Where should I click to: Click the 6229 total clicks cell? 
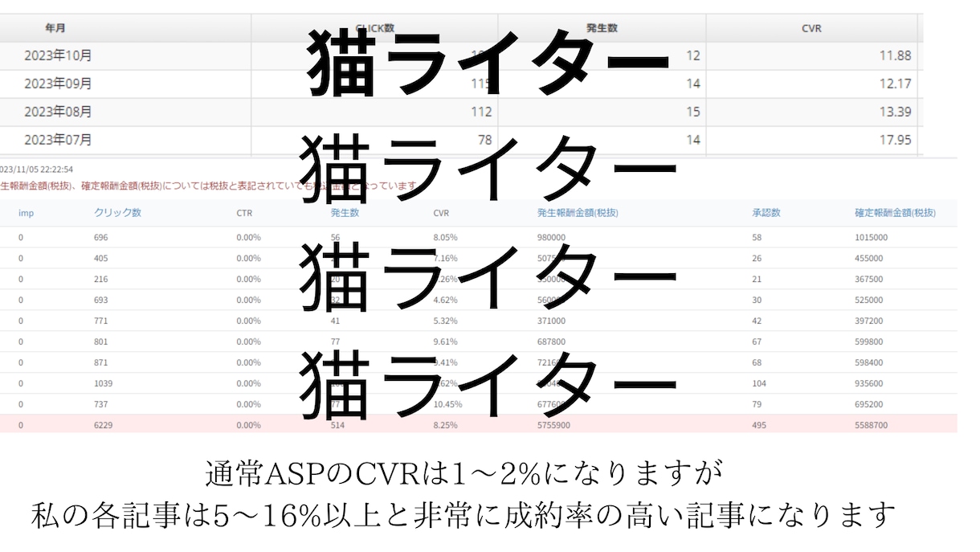103,425
